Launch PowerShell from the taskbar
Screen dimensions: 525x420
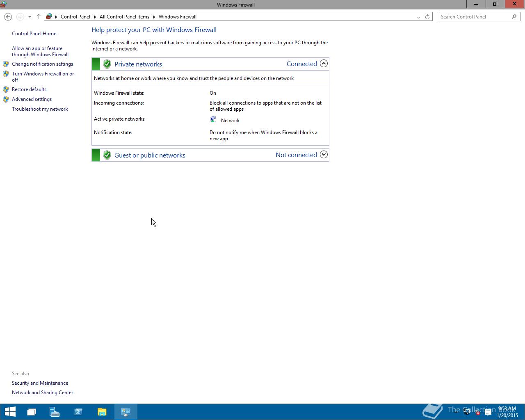coord(78,412)
